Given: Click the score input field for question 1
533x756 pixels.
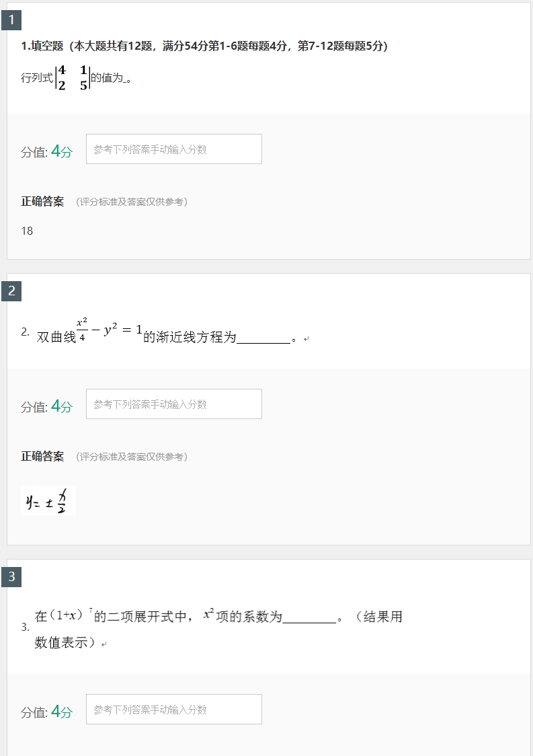Looking at the screenshot, I should coord(173,149).
